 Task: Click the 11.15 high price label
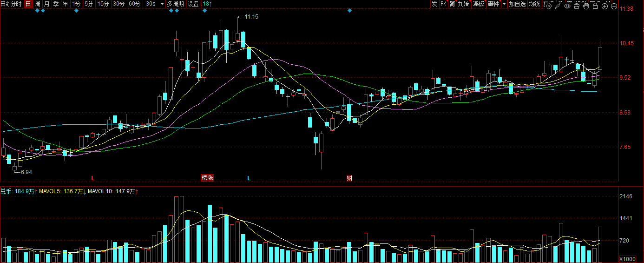pyautogui.click(x=251, y=16)
